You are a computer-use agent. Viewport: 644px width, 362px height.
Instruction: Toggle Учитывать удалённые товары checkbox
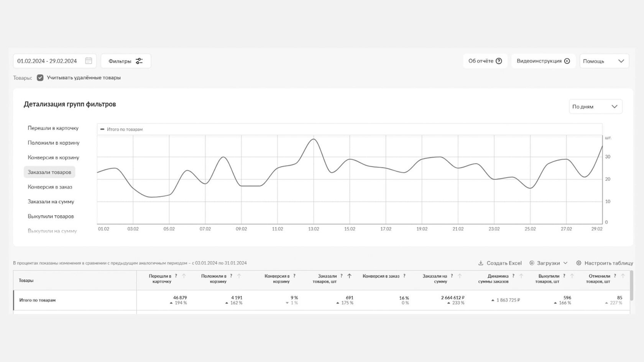click(x=40, y=78)
